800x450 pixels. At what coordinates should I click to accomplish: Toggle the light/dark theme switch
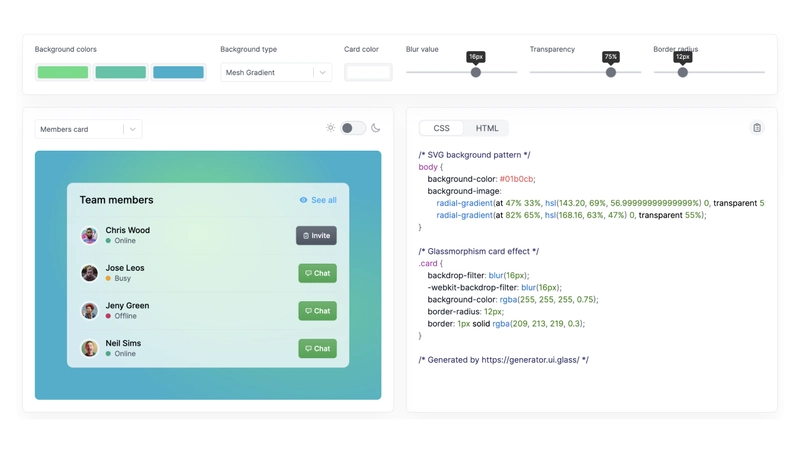click(353, 128)
